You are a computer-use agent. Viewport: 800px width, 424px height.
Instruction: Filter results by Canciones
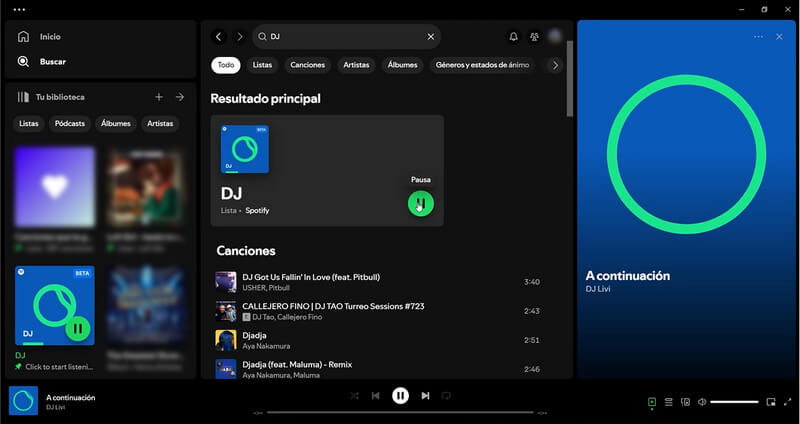point(308,65)
